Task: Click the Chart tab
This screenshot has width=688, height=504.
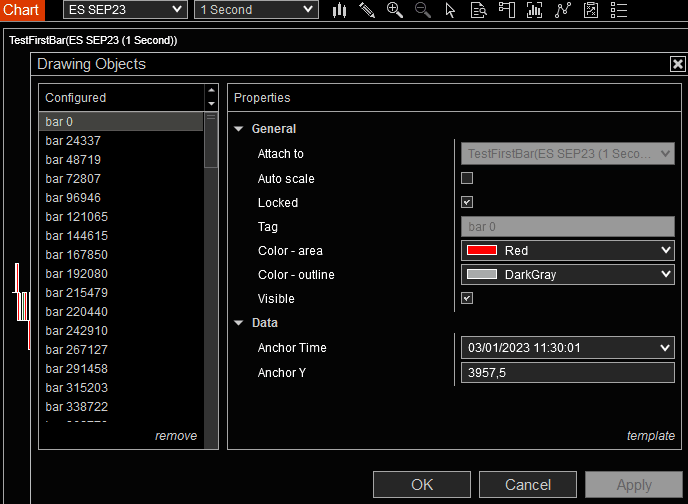Action: 22,10
